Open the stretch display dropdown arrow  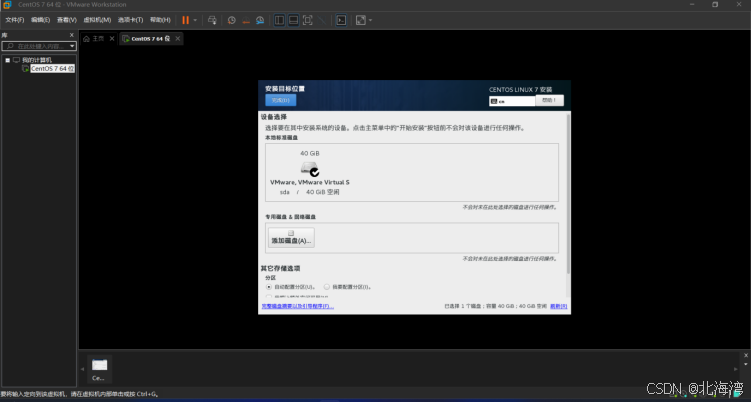coord(371,20)
